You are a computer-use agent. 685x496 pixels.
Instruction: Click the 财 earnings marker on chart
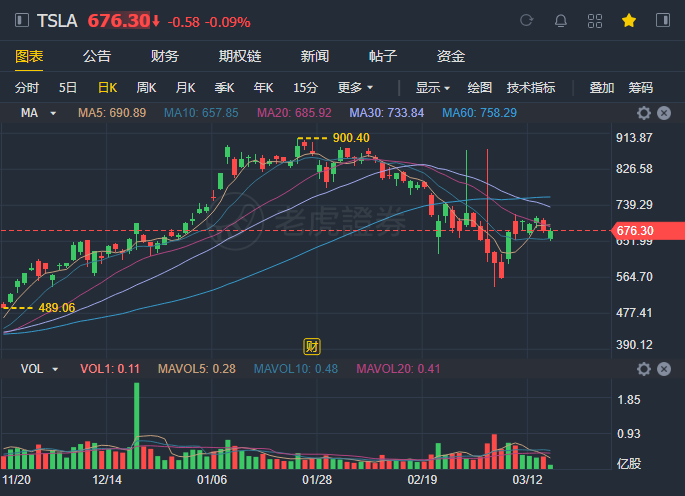[x=312, y=347]
